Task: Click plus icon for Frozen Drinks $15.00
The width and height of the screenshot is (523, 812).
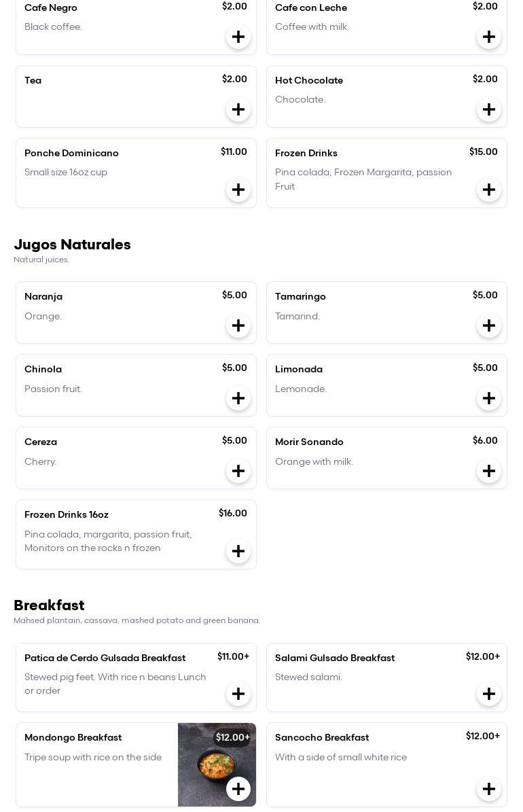Action: coord(489,190)
